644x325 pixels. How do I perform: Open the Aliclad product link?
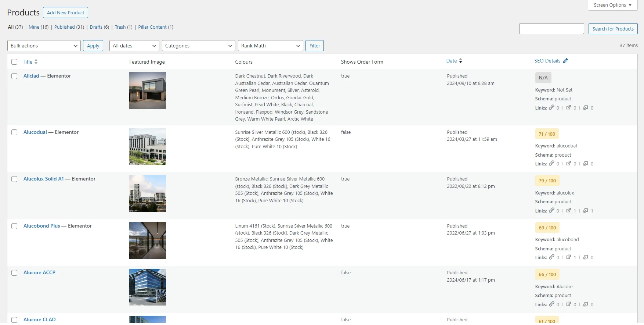(x=31, y=76)
